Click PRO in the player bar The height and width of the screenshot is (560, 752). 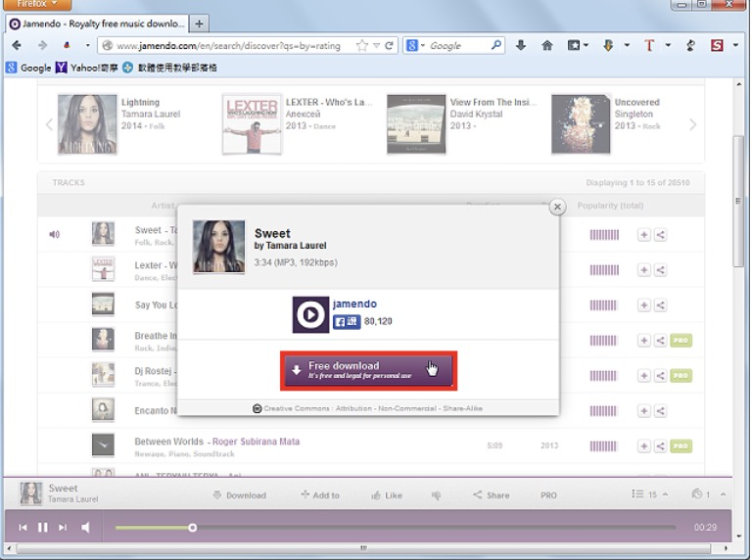click(548, 495)
